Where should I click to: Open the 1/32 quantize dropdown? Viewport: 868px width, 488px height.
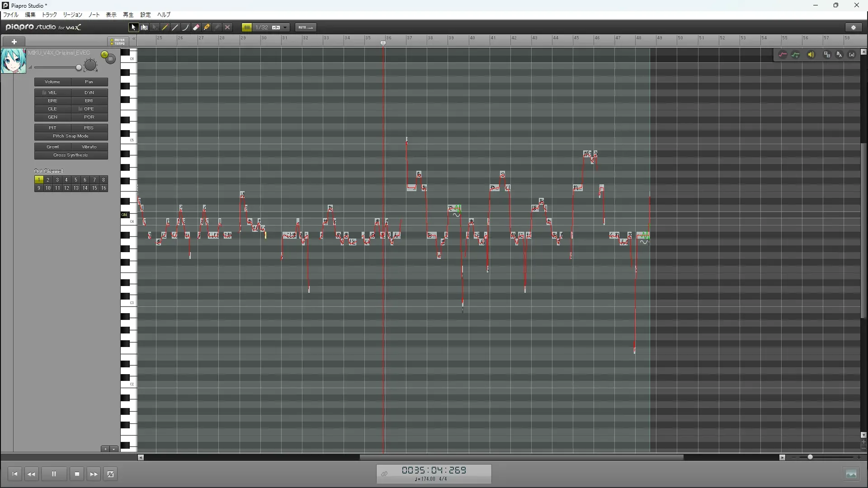(x=285, y=28)
